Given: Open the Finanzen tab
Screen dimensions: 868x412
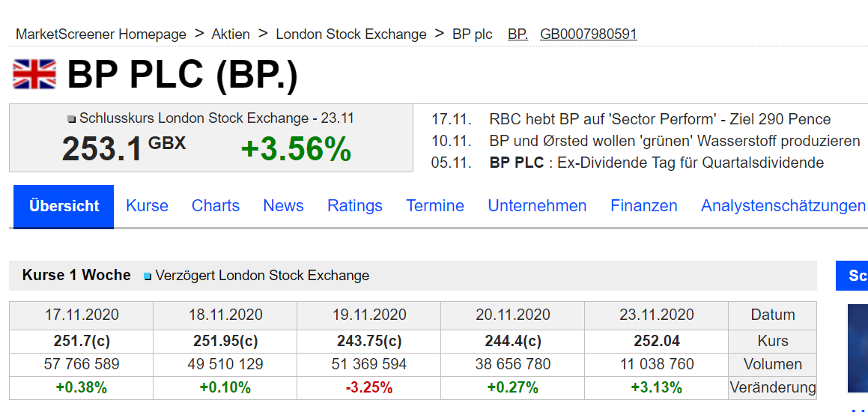Looking at the screenshot, I should (x=644, y=206).
